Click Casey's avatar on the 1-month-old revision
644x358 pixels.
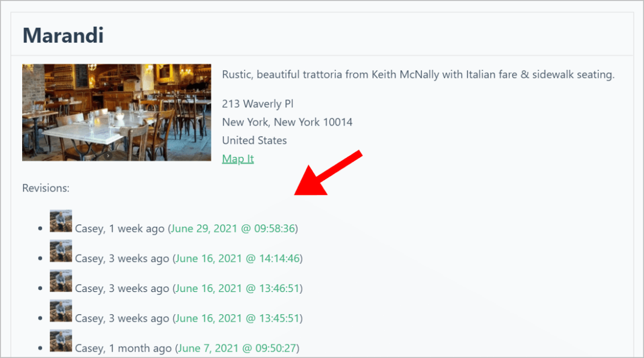pyautogui.click(x=61, y=341)
